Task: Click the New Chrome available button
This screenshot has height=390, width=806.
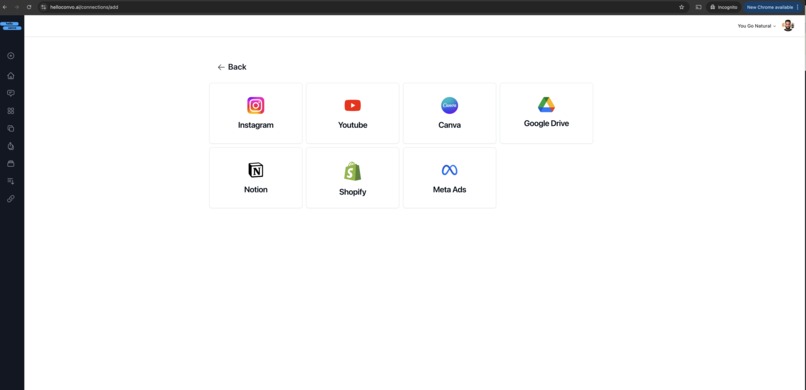Action: click(x=770, y=7)
